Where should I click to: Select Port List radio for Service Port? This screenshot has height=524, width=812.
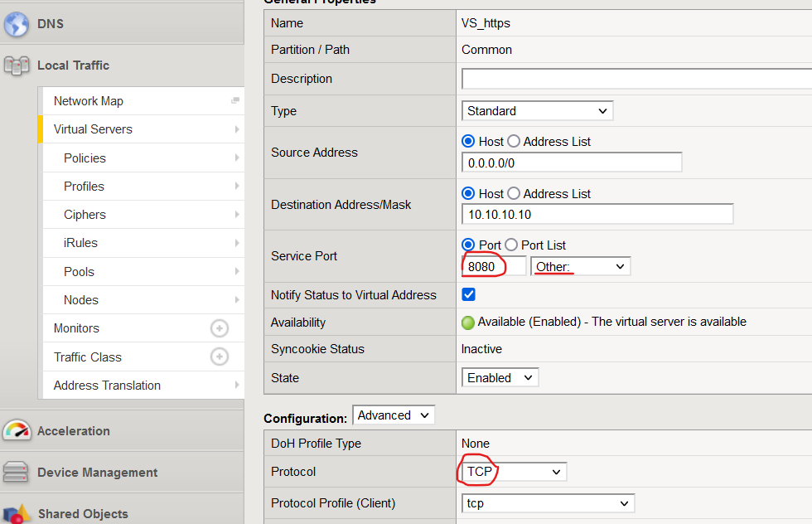click(x=511, y=245)
